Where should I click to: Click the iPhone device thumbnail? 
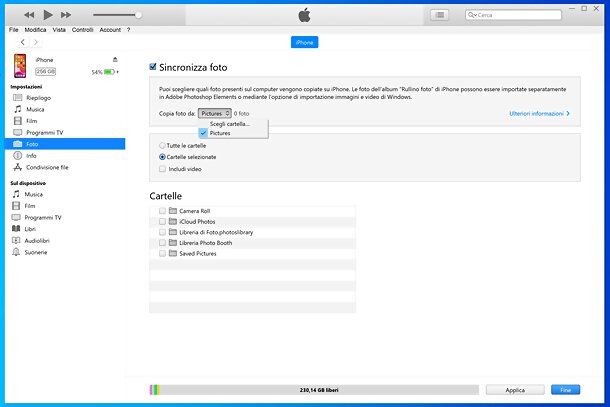pyautogui.click(x=20, y=66)
